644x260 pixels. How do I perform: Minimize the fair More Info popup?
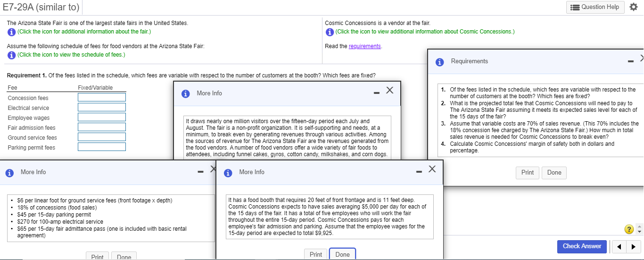click(x=376, y=92)
